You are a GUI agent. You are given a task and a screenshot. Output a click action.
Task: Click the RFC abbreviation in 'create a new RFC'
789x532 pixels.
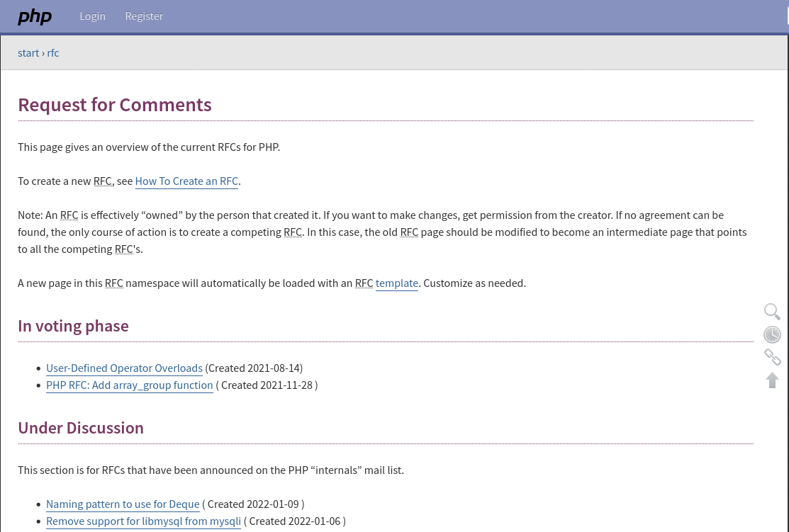pos(102,181)
